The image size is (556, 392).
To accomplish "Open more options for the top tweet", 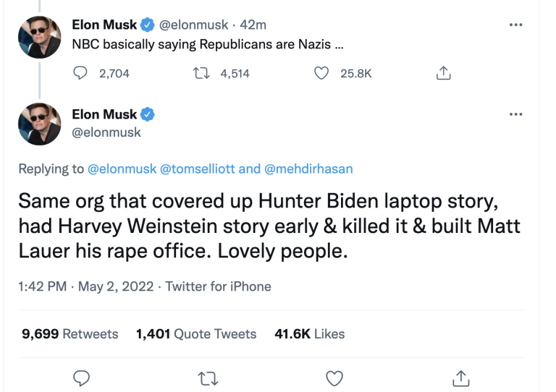I will [x=515, y=25].
